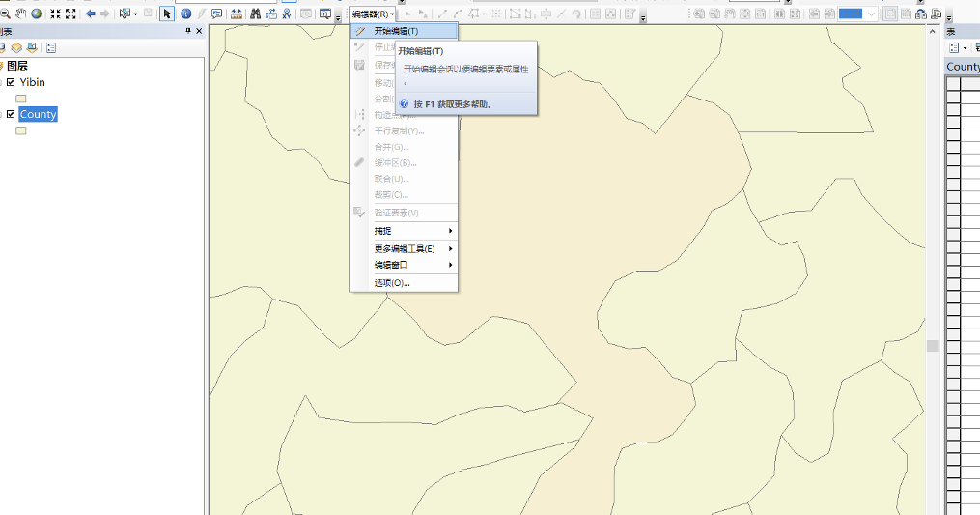Pin the table of contents panel
Viewport: 980px width, 515px height.
coord(188,32)
